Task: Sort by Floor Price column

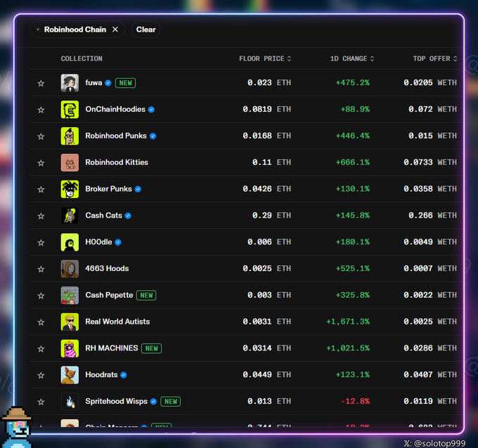Action: [265, 58]
